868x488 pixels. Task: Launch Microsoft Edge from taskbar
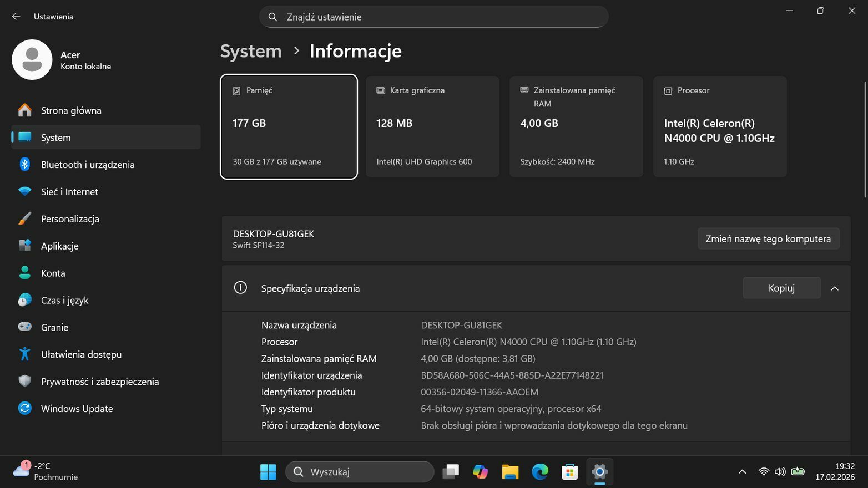pos(539,472)
